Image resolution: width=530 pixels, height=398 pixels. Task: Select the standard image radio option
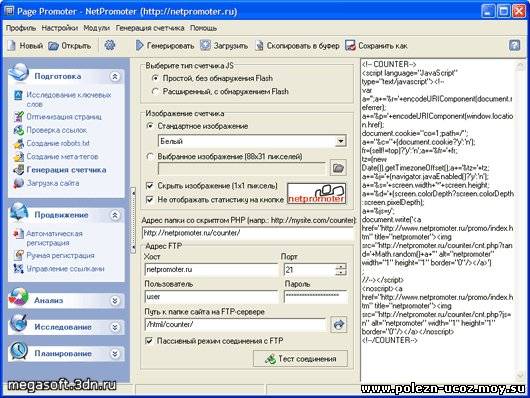coord(150,126)
